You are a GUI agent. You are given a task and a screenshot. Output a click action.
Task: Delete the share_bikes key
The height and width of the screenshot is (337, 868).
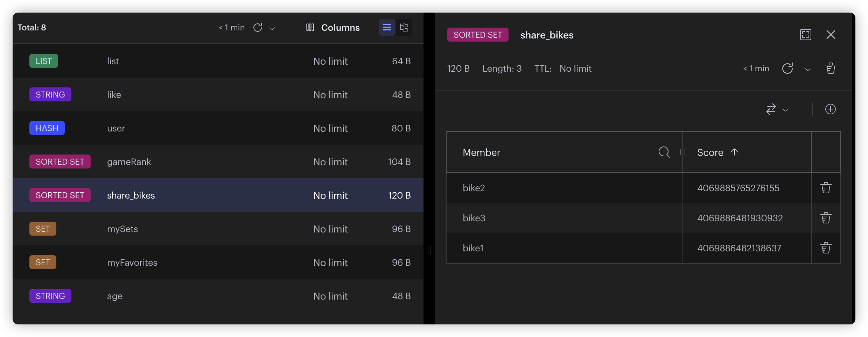(831, 69)
